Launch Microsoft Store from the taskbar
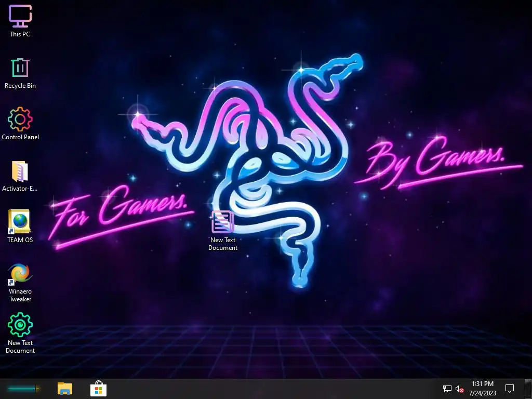The width and height of the screenshot is (532, 399). (98, 389)
